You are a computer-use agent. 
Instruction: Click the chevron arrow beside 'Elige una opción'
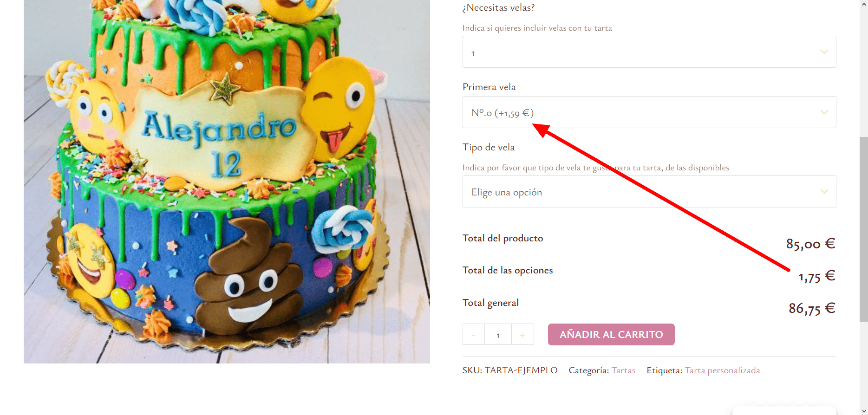(x=824, y=192)
